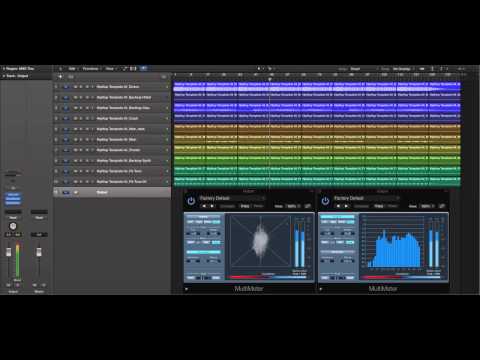Click the first track's instrument icon

tap(66, 87)
